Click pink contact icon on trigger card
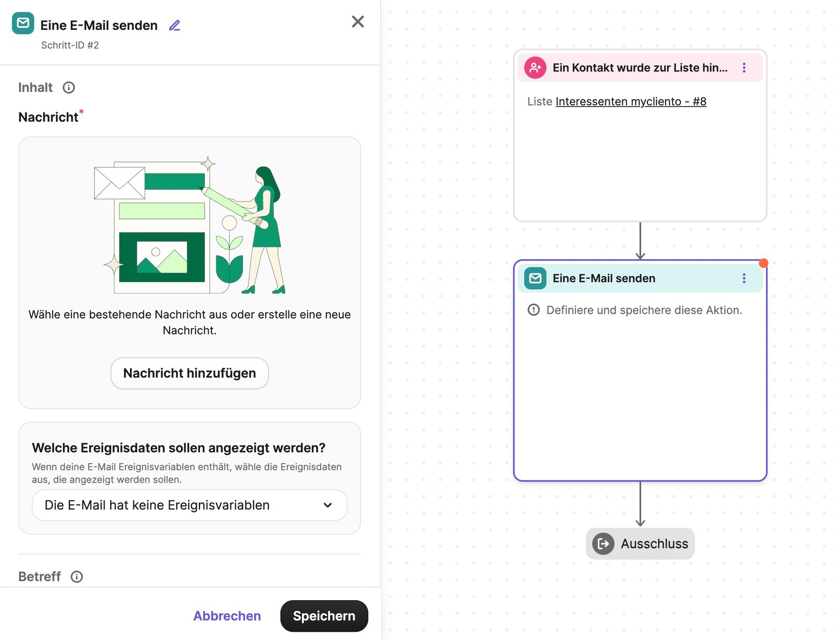This screenshot has height=640, width=840. pos(535,68)
